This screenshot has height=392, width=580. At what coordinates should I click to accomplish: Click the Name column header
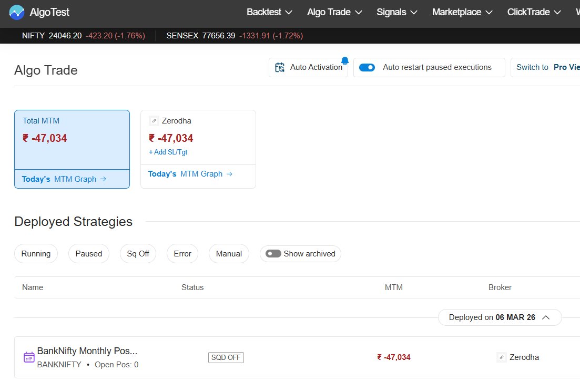click(x=33, y=287)
